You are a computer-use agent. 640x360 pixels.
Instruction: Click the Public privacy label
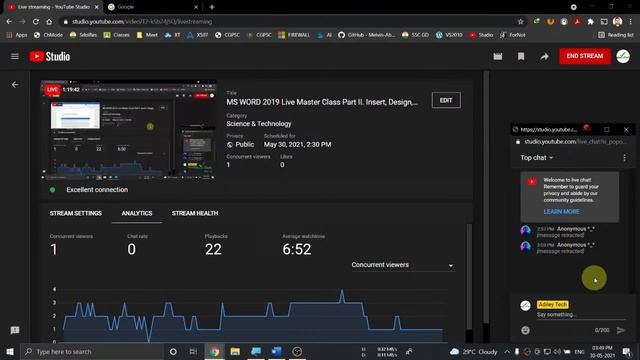(x=244, y=144)
